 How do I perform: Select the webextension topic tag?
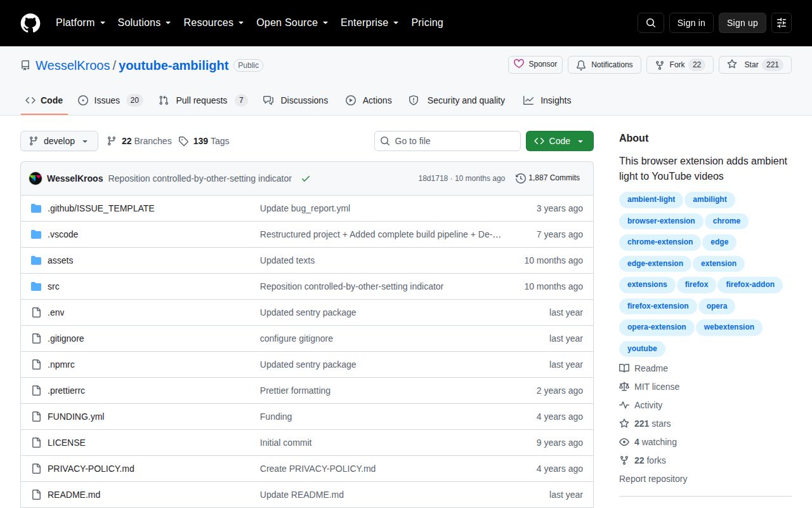729,327
